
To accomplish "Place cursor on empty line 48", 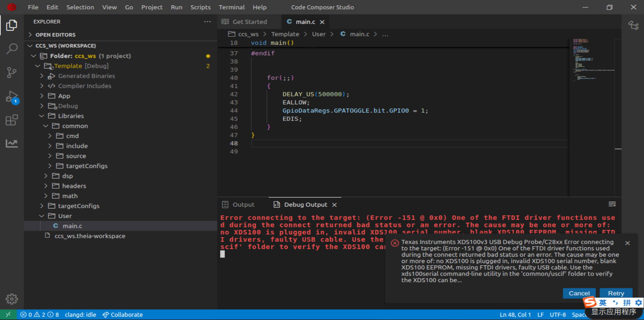I will 410,143.
